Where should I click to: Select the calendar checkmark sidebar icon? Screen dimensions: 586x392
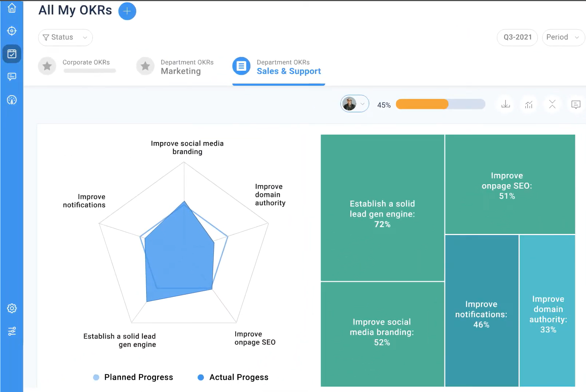12,54
